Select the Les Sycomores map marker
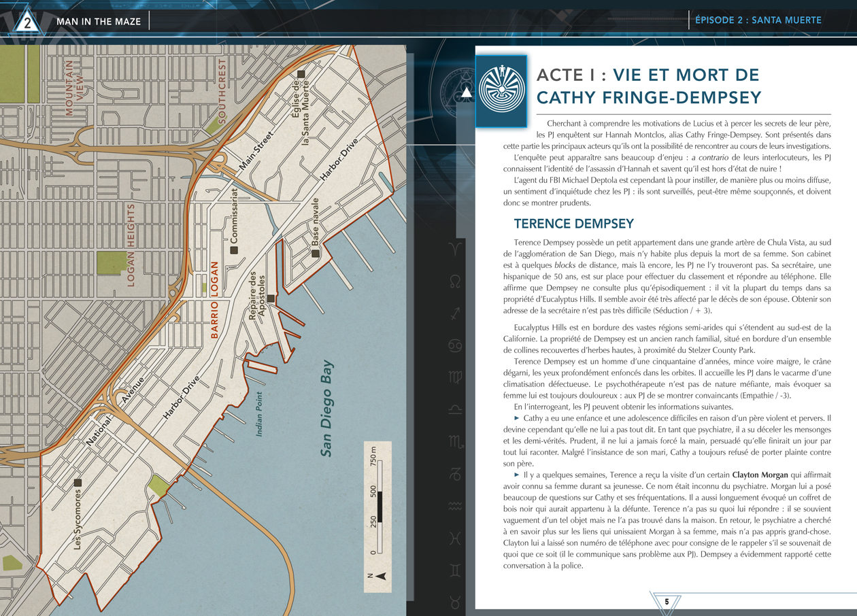 coord(78,483)
